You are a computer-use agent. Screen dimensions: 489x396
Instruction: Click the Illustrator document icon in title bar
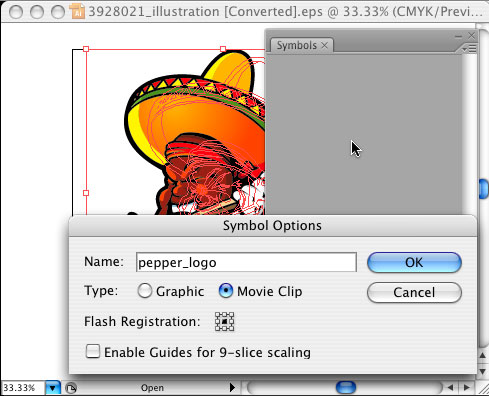click(x=77, y=11)
